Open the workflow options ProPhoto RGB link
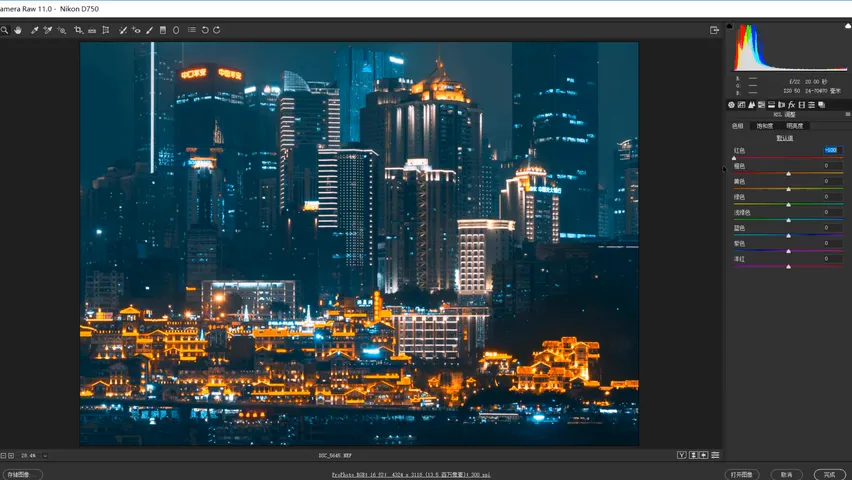The height and width of the screenshot is (480, 852). click(411, 475)
